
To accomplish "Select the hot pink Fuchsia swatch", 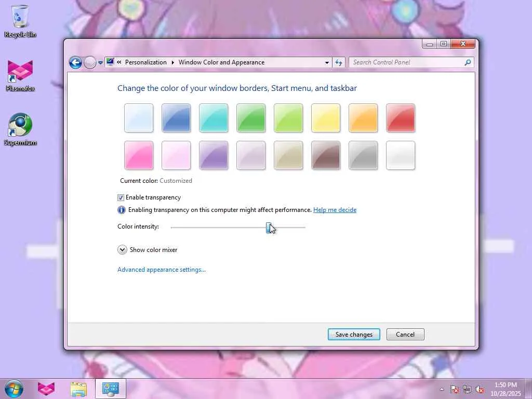I will coord(138,155).
